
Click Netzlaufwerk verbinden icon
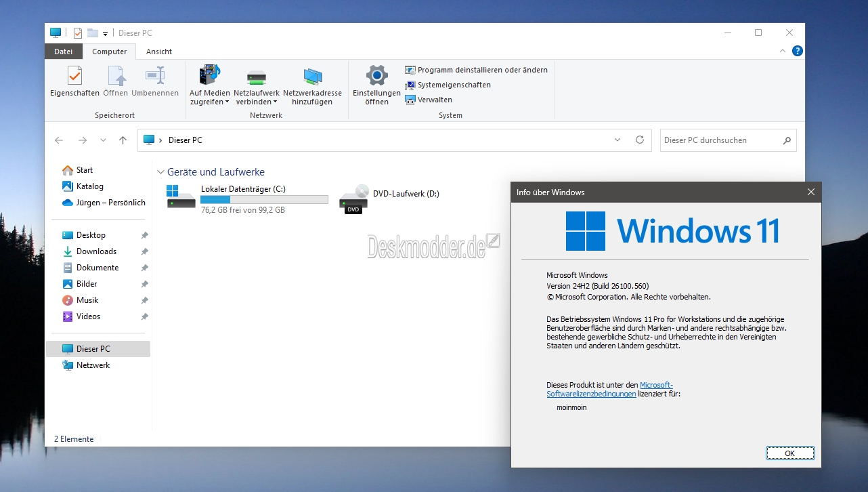256,76
